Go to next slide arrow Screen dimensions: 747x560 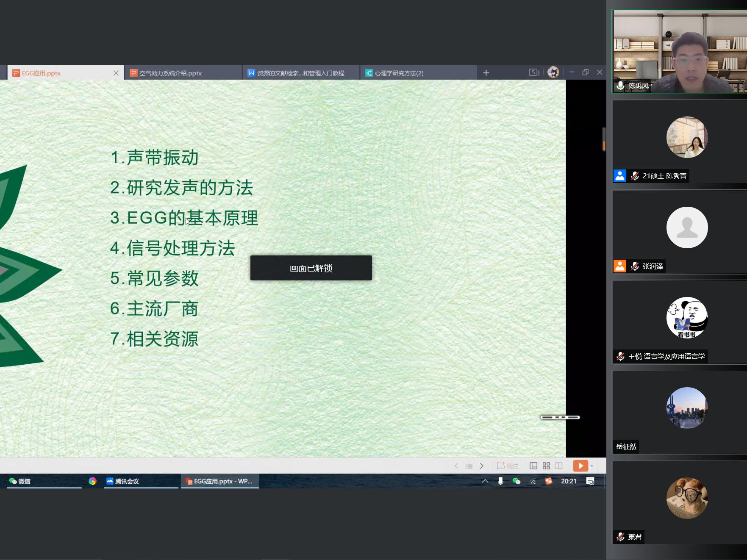coord(482,466)
